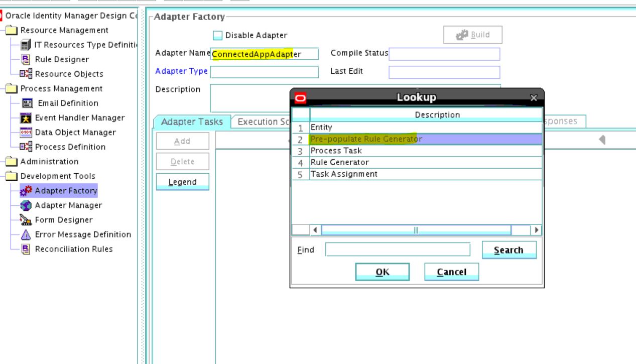Select Entity row in Lookup list

[426, 128]
